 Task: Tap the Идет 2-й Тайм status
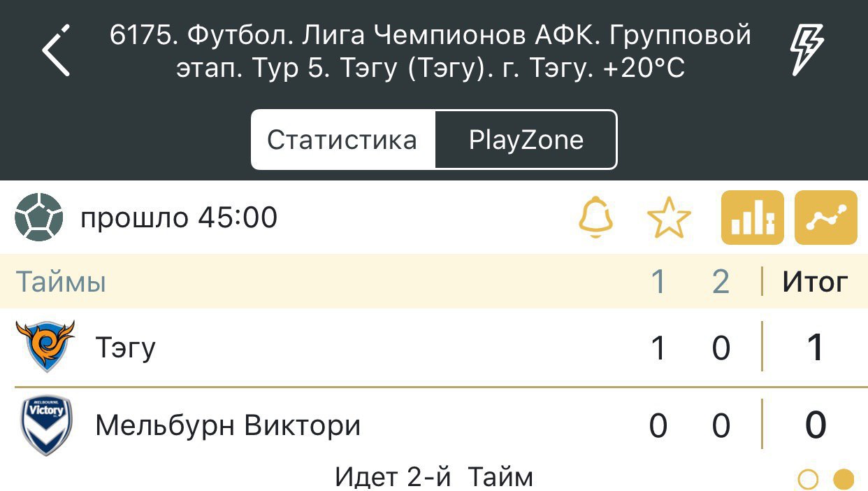click(x=434, y=477)
